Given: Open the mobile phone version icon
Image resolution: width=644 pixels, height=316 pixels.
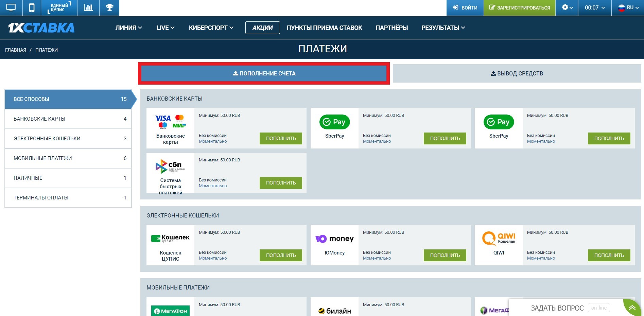Looking at the screenshot, I should coord(32,7).
